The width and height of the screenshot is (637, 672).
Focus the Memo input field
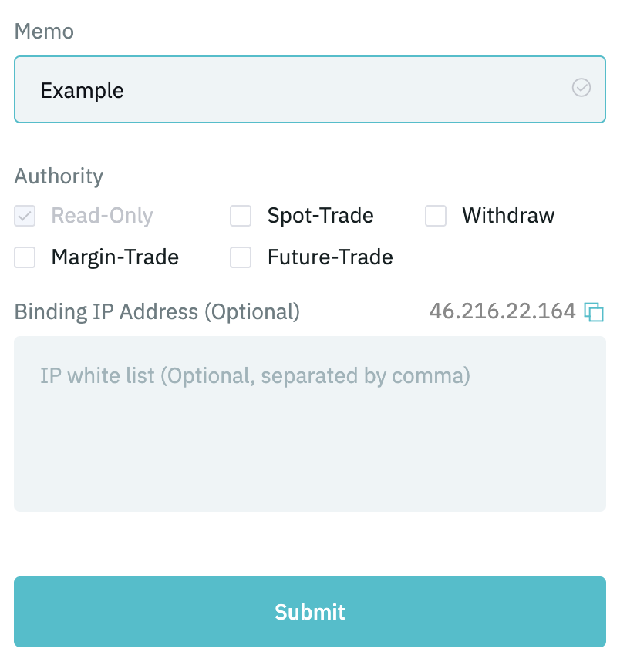click(x=310, y=89)
